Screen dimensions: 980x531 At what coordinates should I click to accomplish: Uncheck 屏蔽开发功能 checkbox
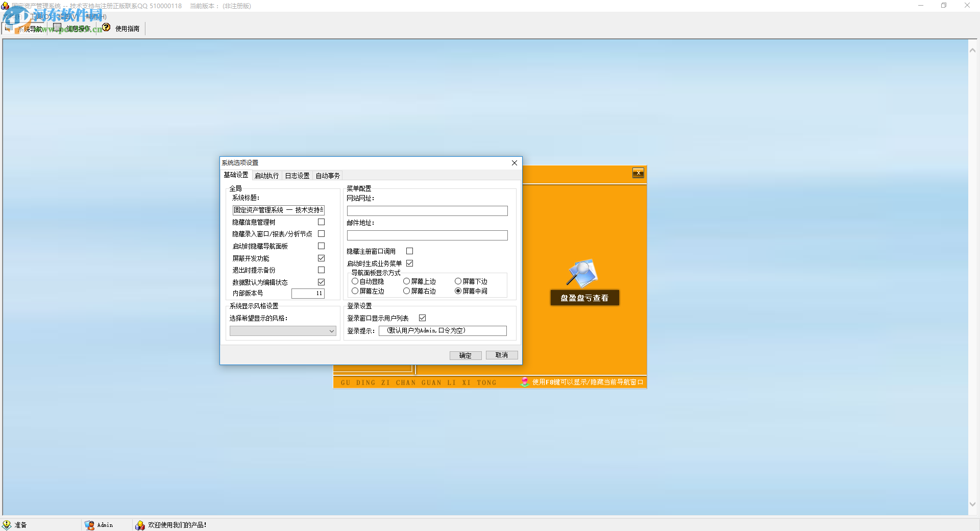coord(321,258)
